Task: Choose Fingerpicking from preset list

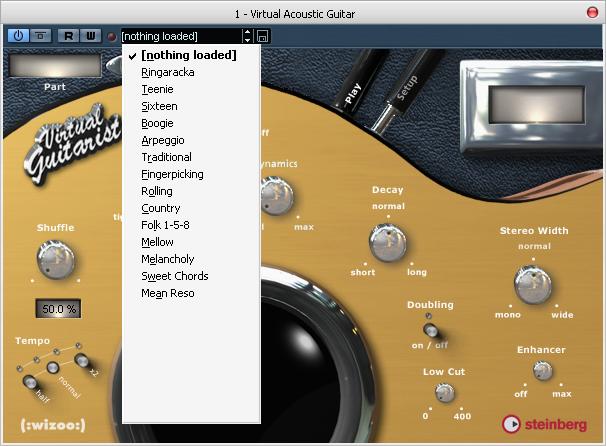Action: pyautogui.click(x=172, y=174)
